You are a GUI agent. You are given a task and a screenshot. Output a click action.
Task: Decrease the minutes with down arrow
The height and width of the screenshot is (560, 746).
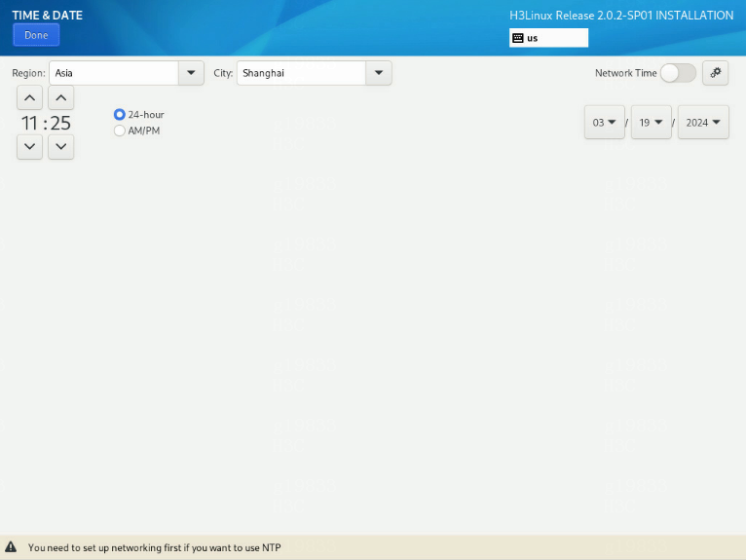pos(61,146)
